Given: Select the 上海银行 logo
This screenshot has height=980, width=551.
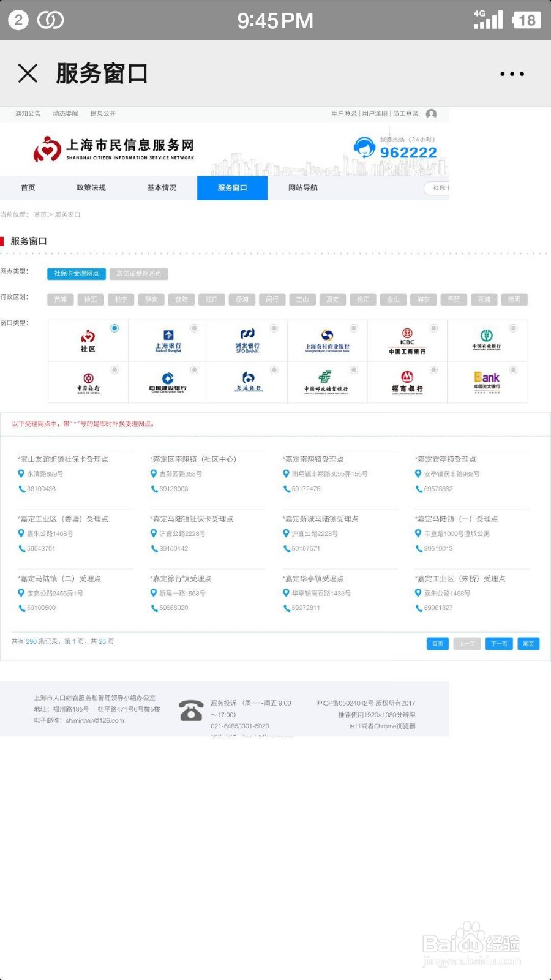Looking at the screenshot, I should 168,341.
